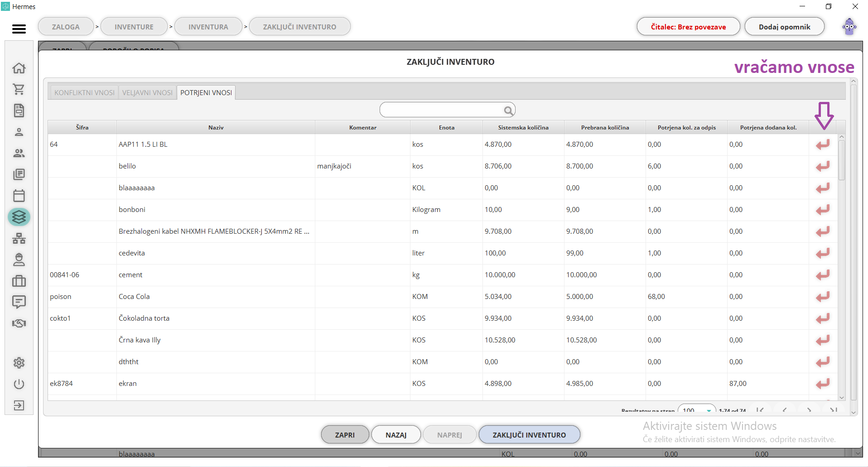Sort by Prebrana količina column header
Image resolution: width=868 pixels, height=467 pixels.
[605, 127]
